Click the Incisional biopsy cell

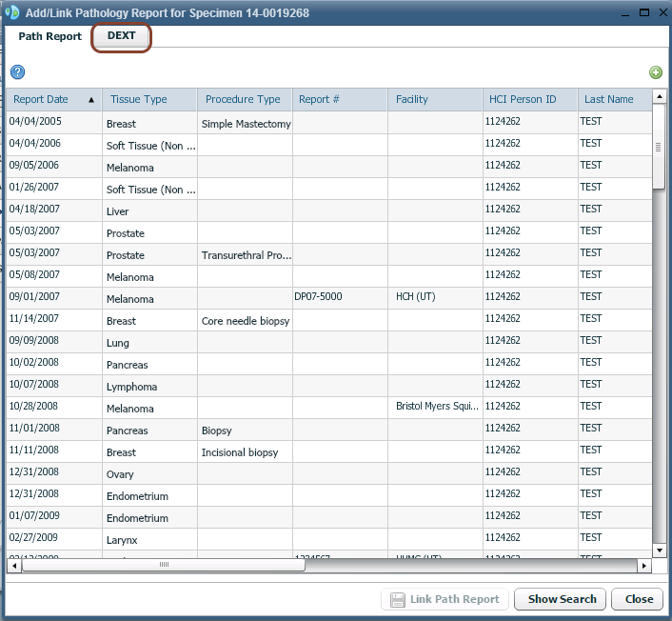[246, 451]
